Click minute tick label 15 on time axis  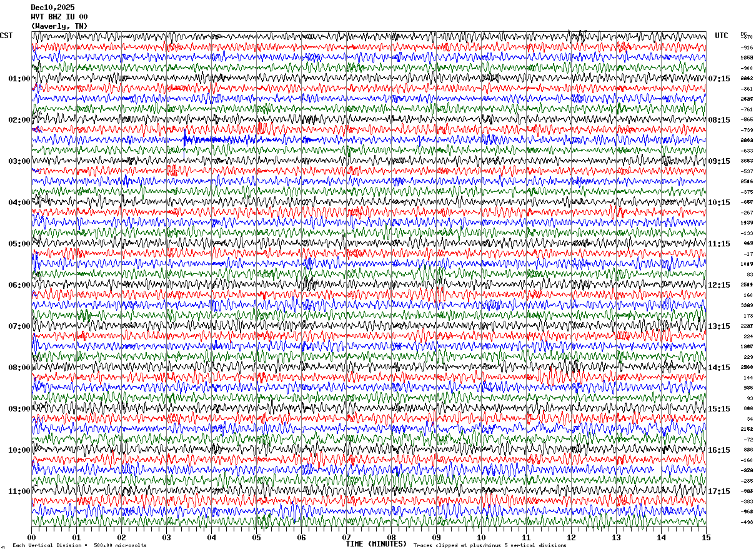(x=706, y=537)
